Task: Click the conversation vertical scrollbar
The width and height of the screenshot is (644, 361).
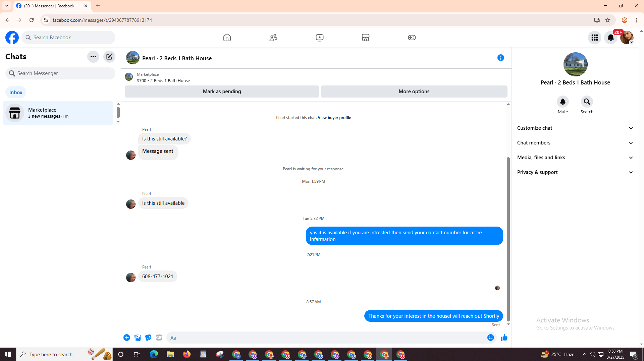Action: click(x=508, y=239)
